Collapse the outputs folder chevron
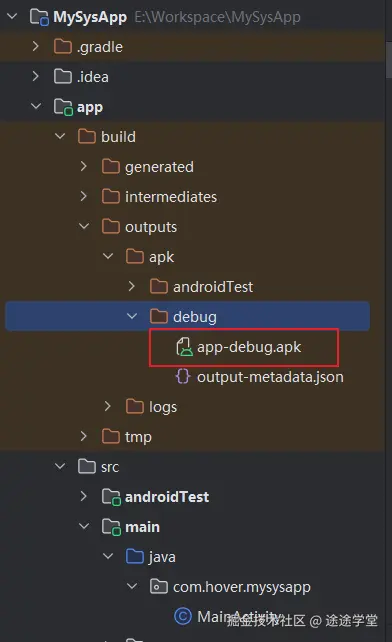The width and height of the screenshot is (392, 642). click(84, 226)
